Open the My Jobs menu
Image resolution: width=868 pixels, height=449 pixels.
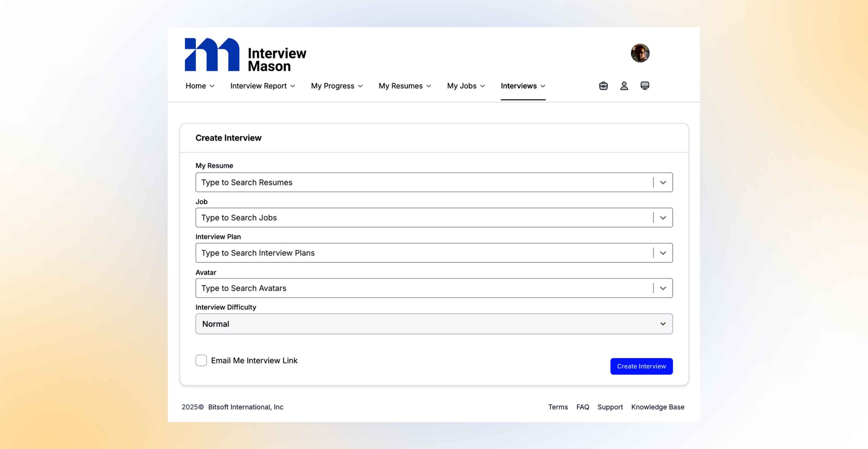pyautogui.click(x=466, y=86)
